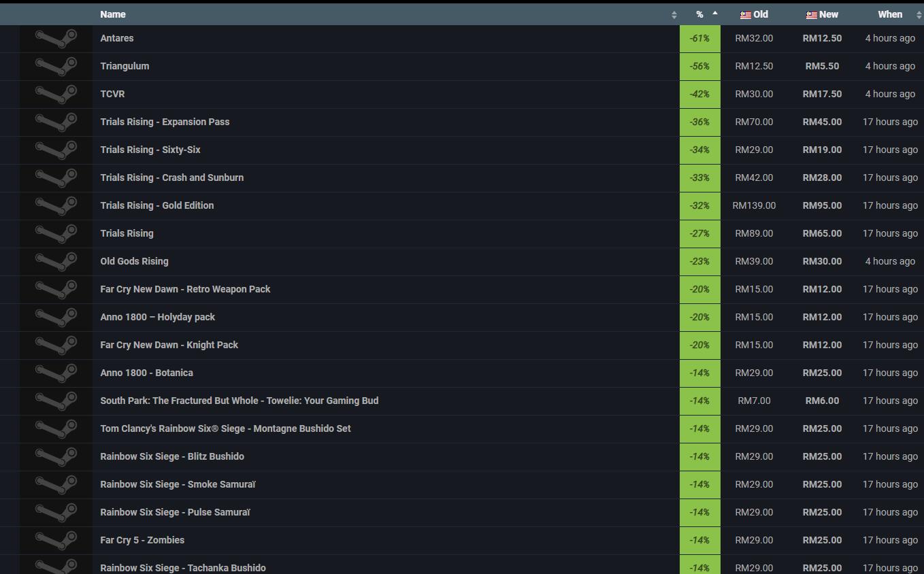
Task: Click the Steam icon beside the plain Trials Rising row
Action: pos(56,234)
